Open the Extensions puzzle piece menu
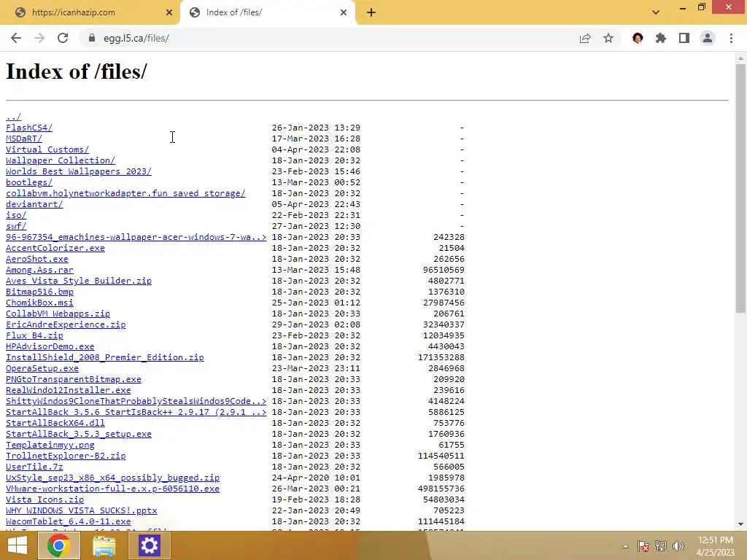The width and height of the screenshot is (747, 560). click(661, 38)
